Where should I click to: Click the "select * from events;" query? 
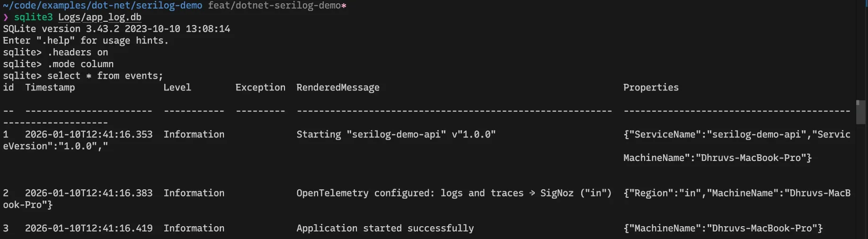pos(105,76)
